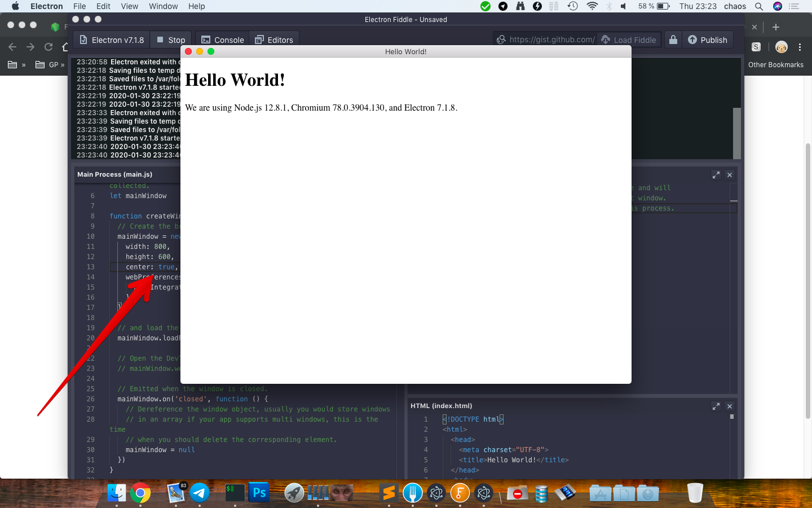
Task: Stop the running Electron fiddle
Action: [x=170, y=40]
